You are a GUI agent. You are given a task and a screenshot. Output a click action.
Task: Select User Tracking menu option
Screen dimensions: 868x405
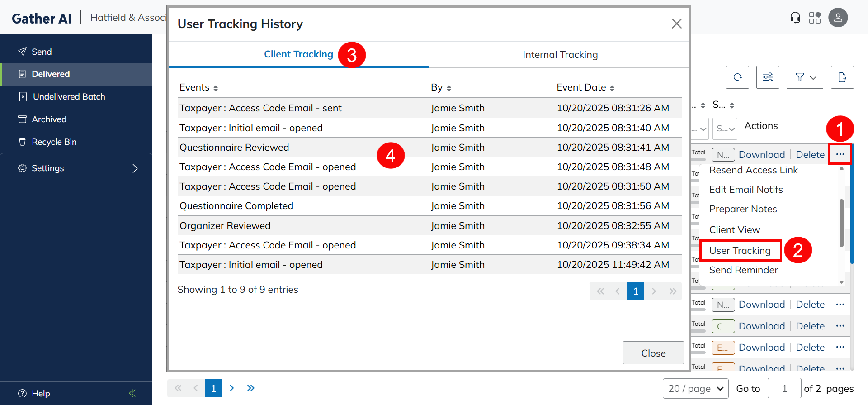pyautogui.click(x=740, y=251)
